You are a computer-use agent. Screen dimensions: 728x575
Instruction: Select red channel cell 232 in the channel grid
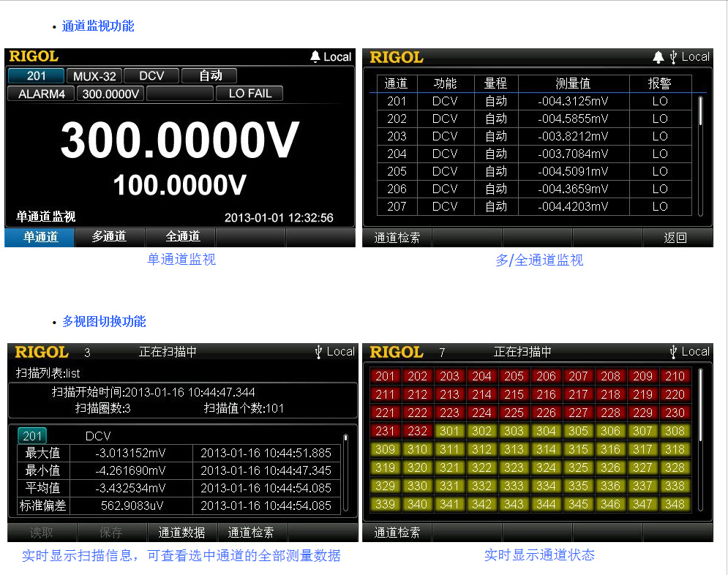point(417,431)
